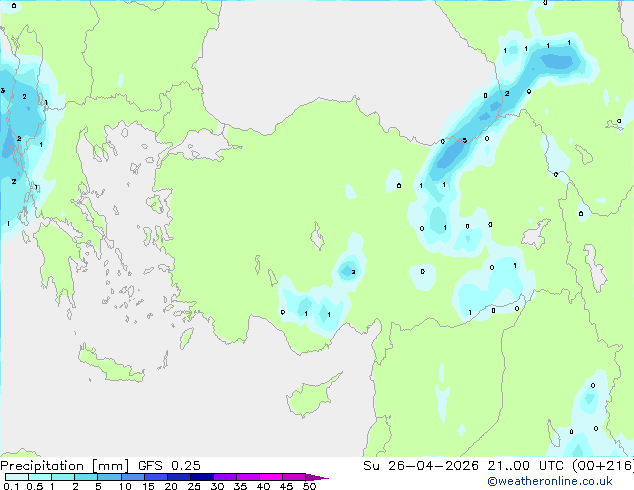Click the 'Precipitation [mm]' title text

tap(64, 466)
